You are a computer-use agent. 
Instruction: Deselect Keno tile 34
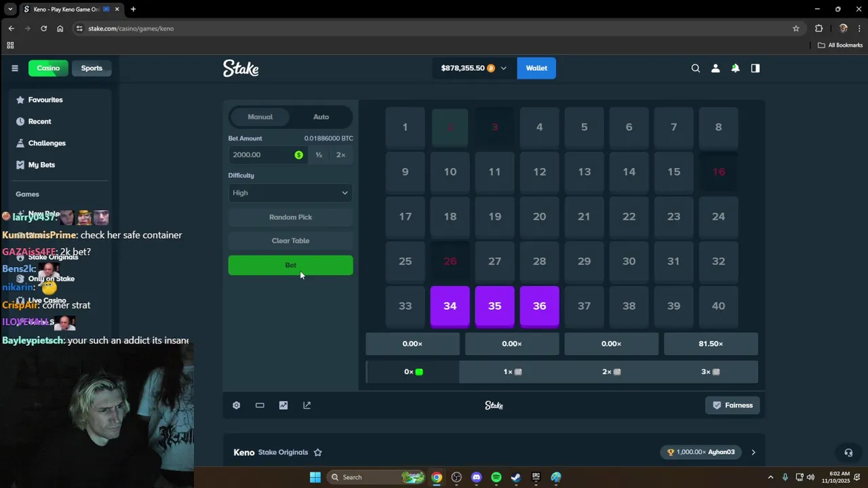[x=450, y=306]
